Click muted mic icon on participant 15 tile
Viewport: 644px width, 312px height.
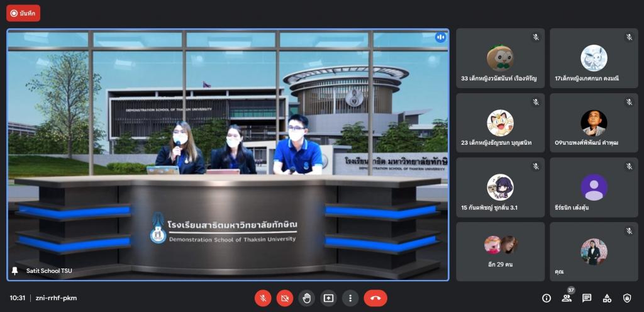(536, 166)
